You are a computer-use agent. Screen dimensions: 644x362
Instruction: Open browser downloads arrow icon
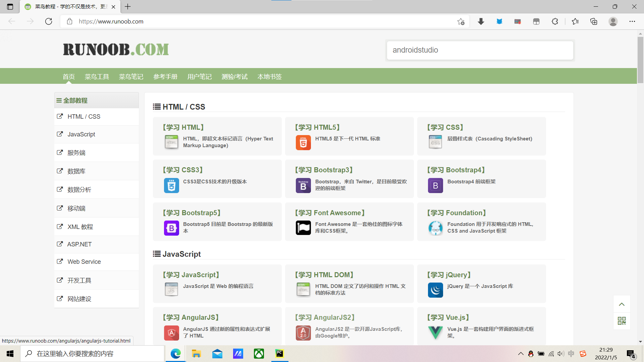click(481, 21)
